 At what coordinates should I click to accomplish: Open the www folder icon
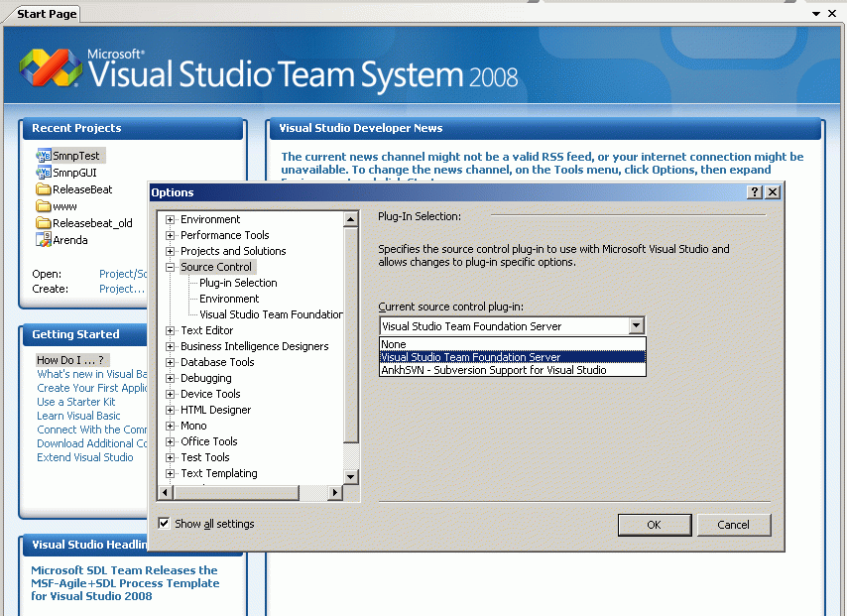(x=44, y=206)
